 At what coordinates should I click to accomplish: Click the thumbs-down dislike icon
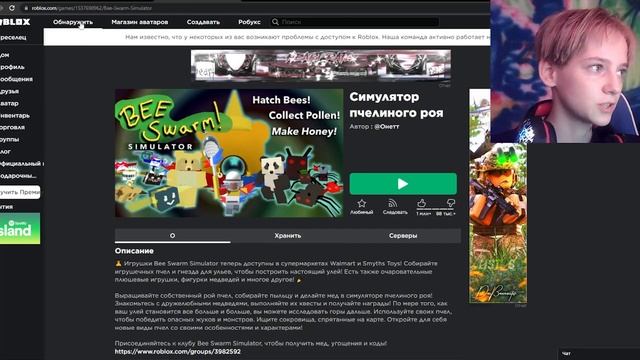[x=451, y=202]
